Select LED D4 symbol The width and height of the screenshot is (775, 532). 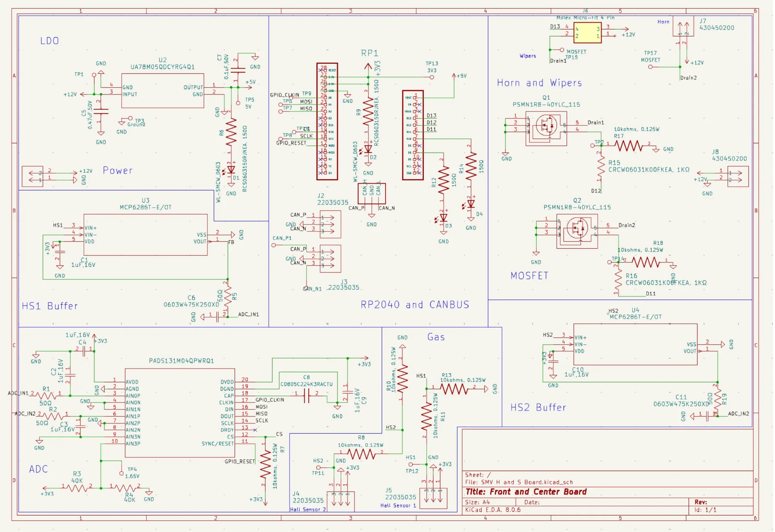(x=471, y=204)
